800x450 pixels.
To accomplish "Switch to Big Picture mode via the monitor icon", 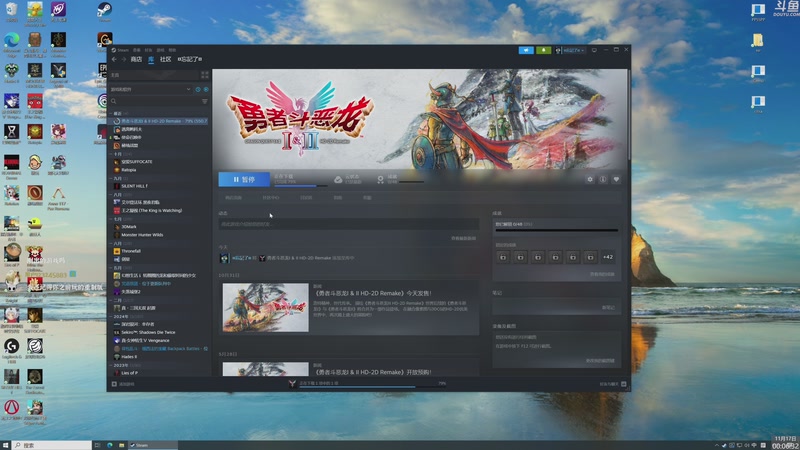I will click(x=594, y=50).
